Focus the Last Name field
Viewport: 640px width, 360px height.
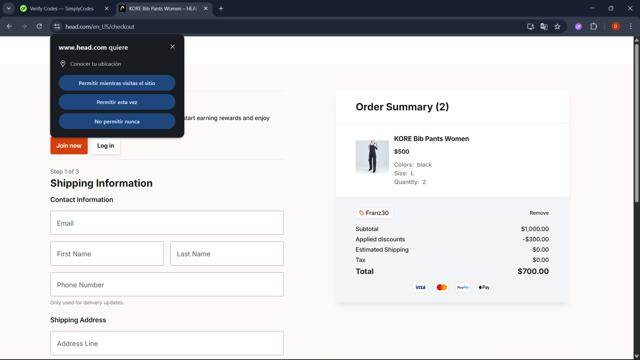click(x=227, y=253)
